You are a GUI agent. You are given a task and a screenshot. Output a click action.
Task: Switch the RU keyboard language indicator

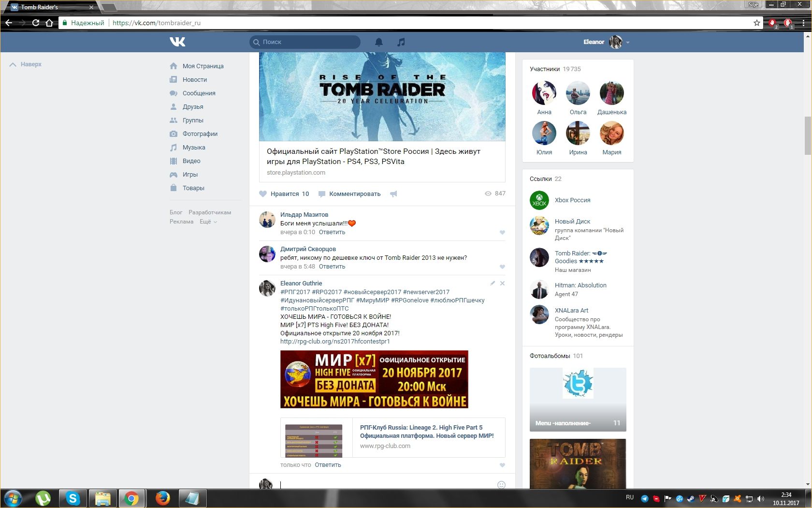[x=630, y=497]
